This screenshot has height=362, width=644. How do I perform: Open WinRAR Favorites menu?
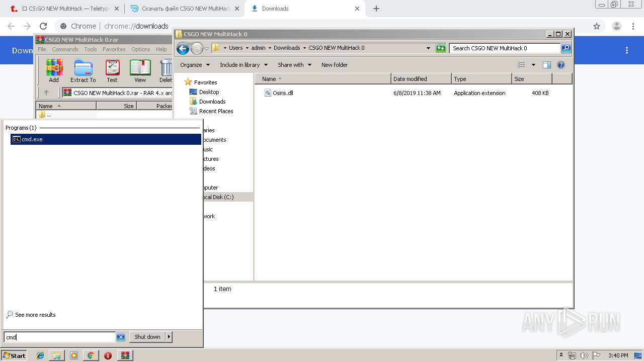[x=114, y=49]
